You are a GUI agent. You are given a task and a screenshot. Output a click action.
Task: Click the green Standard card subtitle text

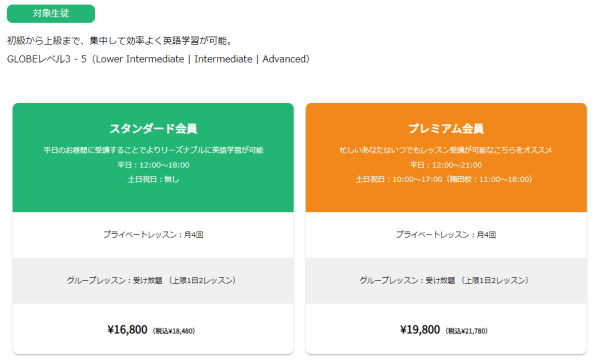coord(153,150)
